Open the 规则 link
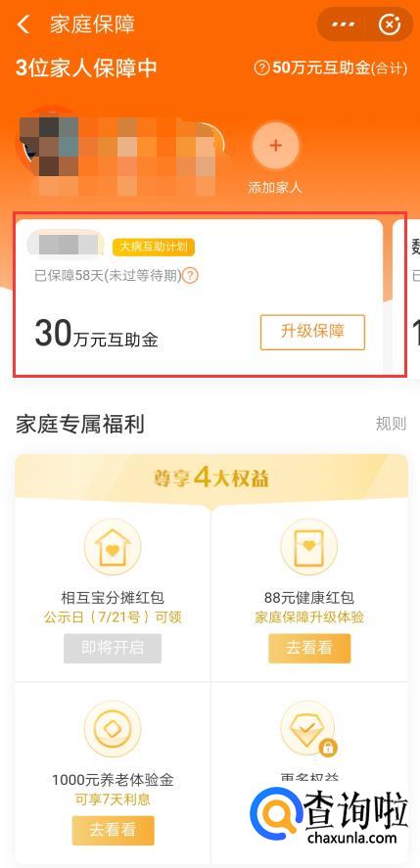The height and width of the screenshot is (868, 420). (392, 424)
